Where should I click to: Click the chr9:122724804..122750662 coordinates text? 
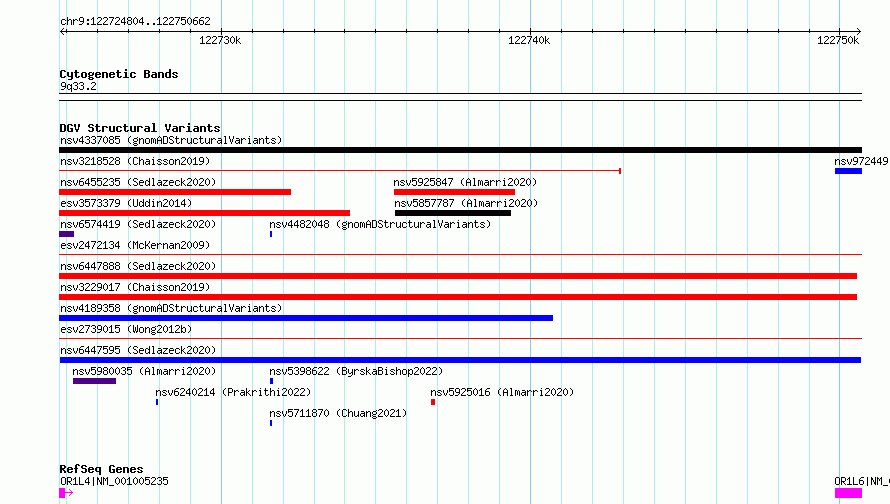click(135, 21)
